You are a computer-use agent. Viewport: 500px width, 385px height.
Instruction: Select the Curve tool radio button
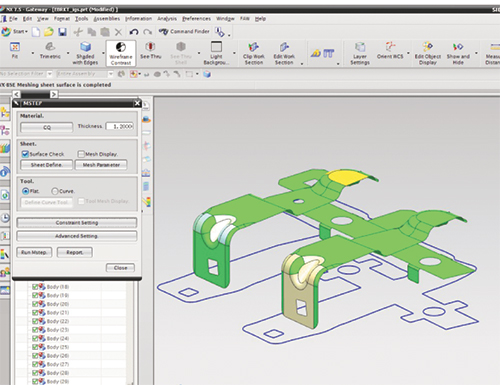click(55, 191)
